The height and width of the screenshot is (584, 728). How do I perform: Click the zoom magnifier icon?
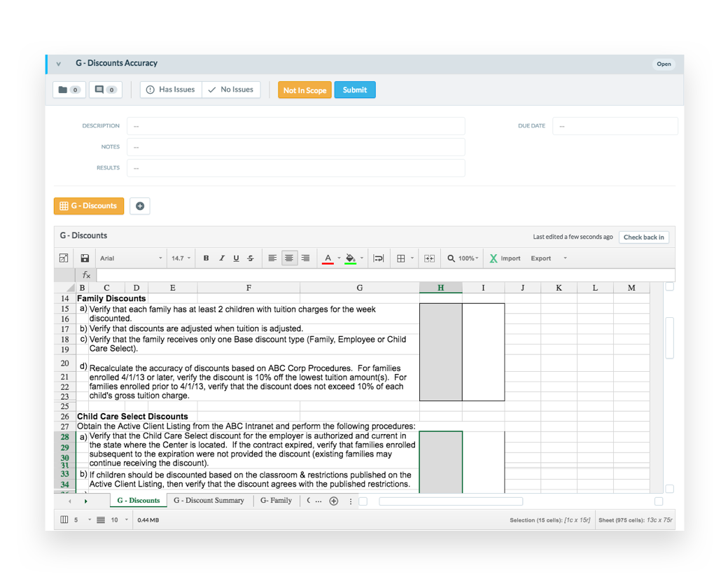[x=451, y=258]
